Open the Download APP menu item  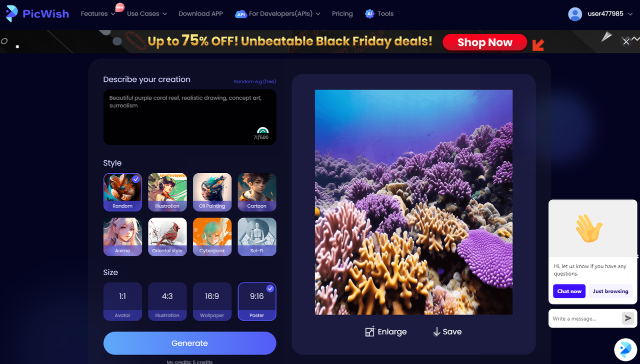click(x=200, y=13)
